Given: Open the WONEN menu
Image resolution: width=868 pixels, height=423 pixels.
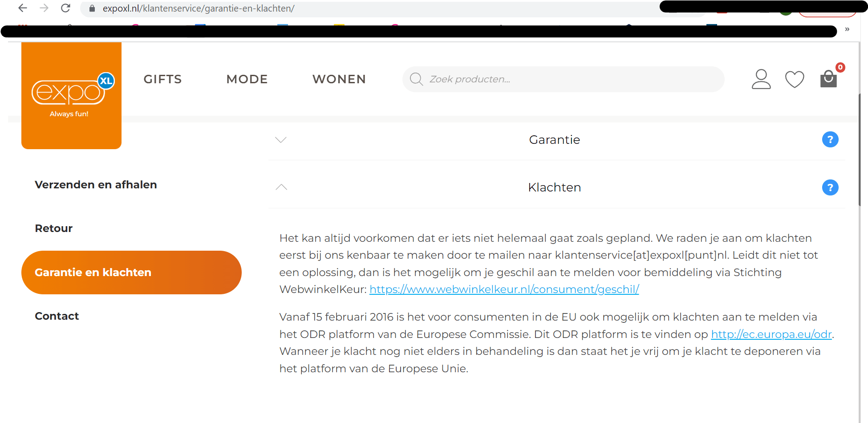Looking at the screenshot, I should (x=339, y=79).
